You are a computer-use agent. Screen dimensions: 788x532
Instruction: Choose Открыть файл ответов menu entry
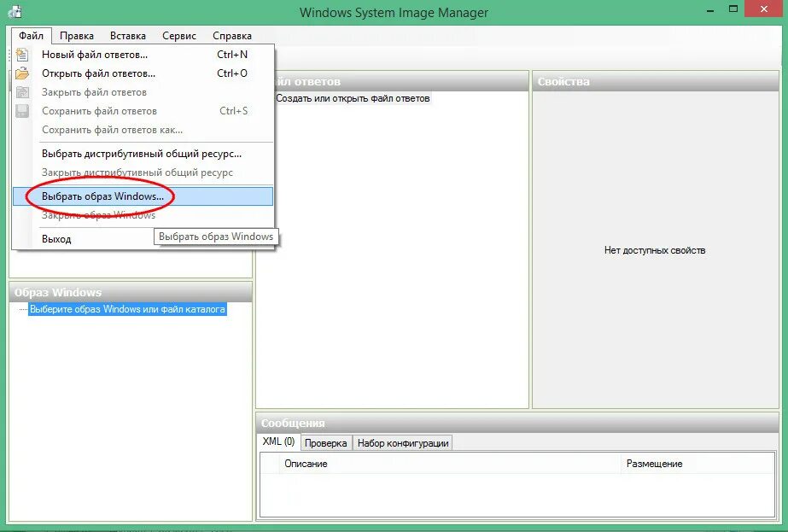[x=143, y=73]
